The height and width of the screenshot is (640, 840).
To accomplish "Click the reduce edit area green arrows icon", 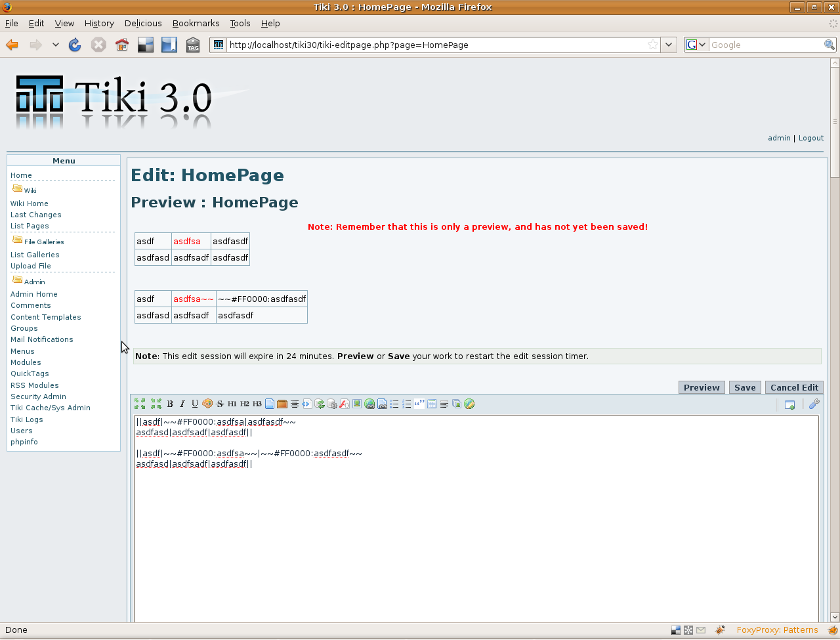I will coord(156,404).
